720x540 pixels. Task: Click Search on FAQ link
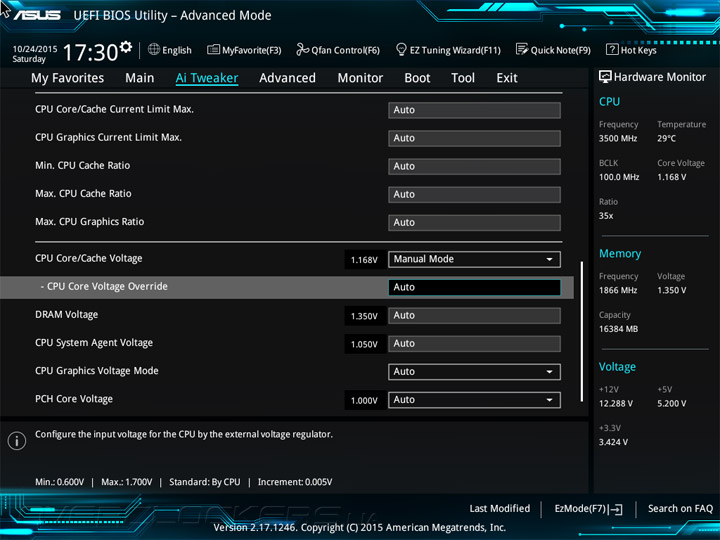click(x=680, y=509)
